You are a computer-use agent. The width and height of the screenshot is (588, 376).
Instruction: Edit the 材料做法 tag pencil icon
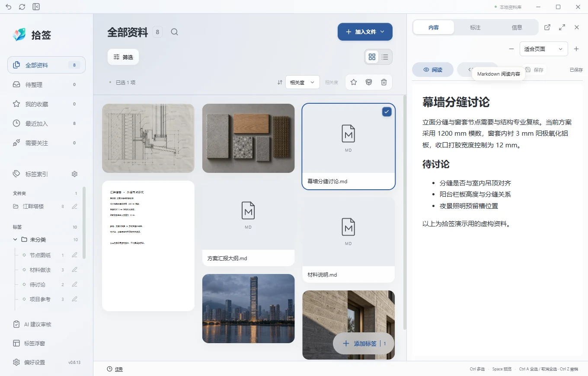click(x=74, y=270)
